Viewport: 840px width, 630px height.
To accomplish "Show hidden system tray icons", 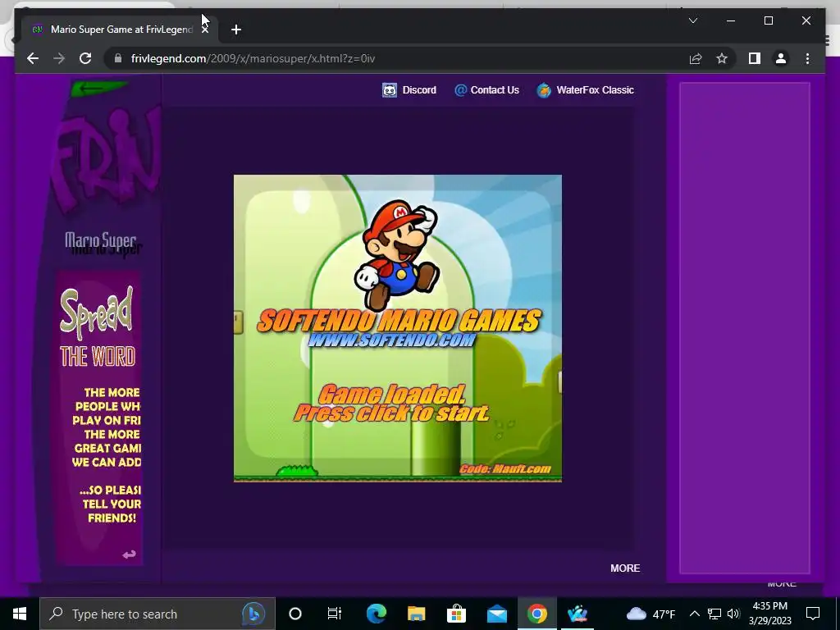I will pos(694,614).
